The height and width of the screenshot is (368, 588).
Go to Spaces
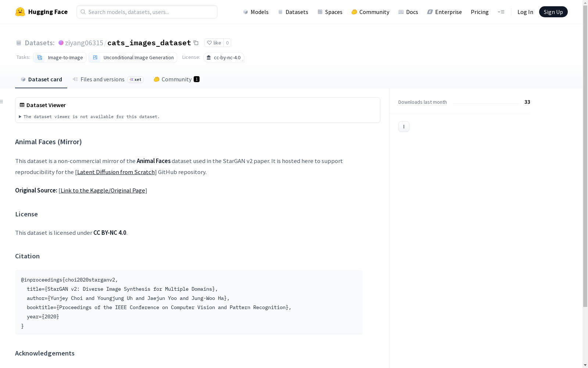coord(330,12)
